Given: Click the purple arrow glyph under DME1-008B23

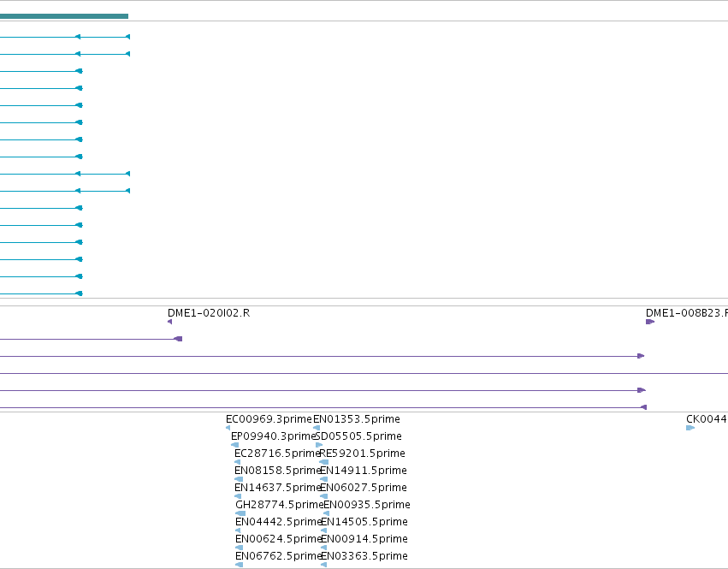Looking at the screenshot, I should tap(650, 322).
